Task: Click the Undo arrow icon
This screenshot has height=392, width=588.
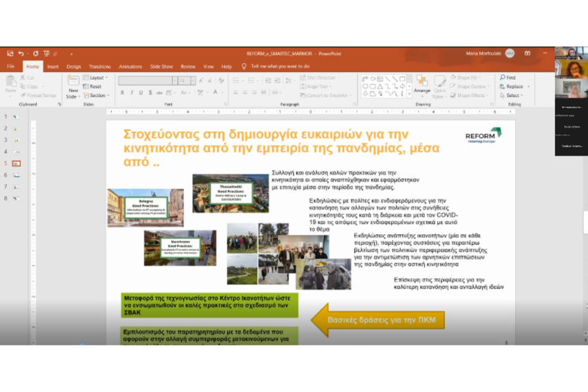Action: pos(21,53)
